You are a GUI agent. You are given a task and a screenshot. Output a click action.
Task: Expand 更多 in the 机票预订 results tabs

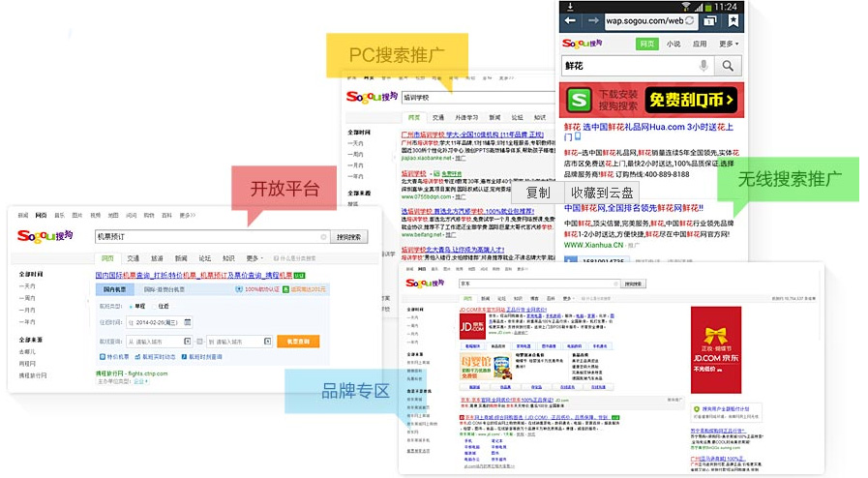point(254,258)
